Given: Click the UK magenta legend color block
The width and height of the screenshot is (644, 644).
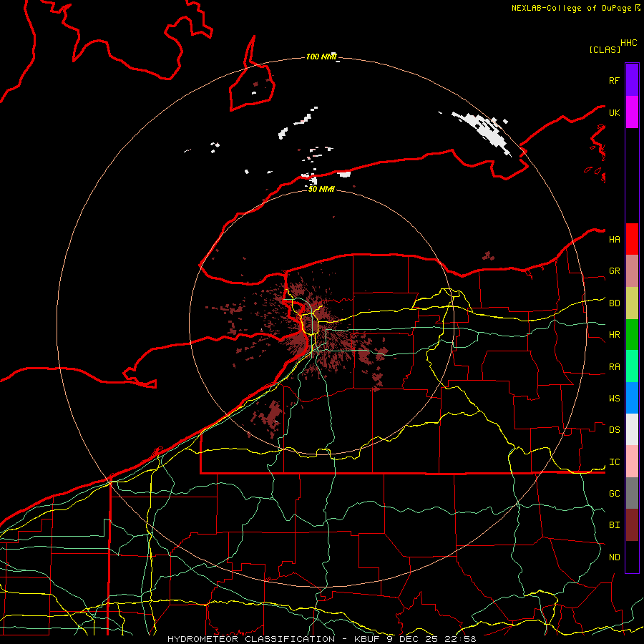Looking at the screenshot, I should coord(632,112).
